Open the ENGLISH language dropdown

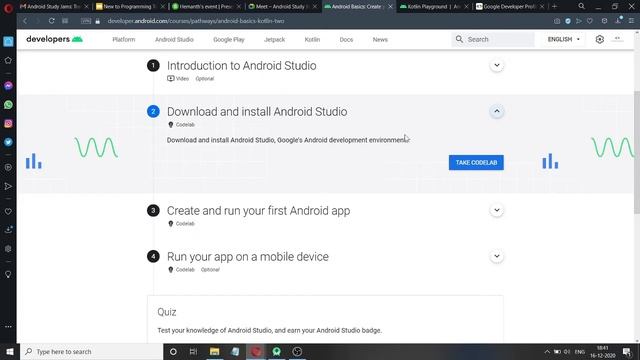564,39
